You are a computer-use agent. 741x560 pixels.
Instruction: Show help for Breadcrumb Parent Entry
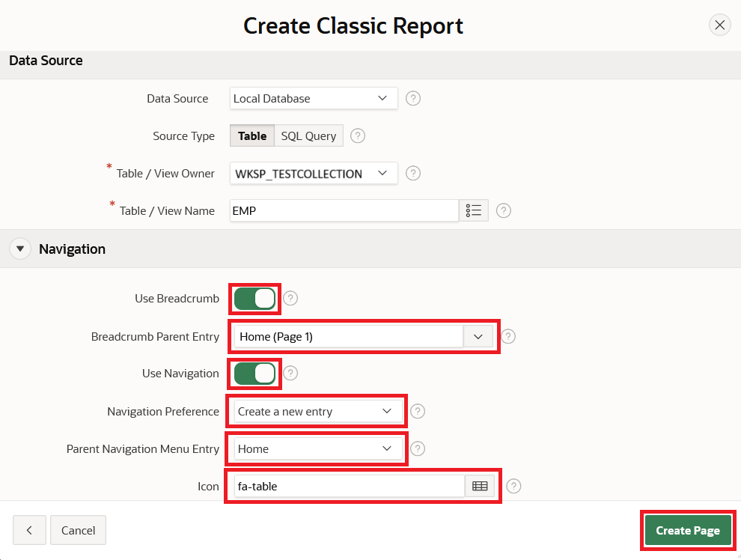point(508,336)
